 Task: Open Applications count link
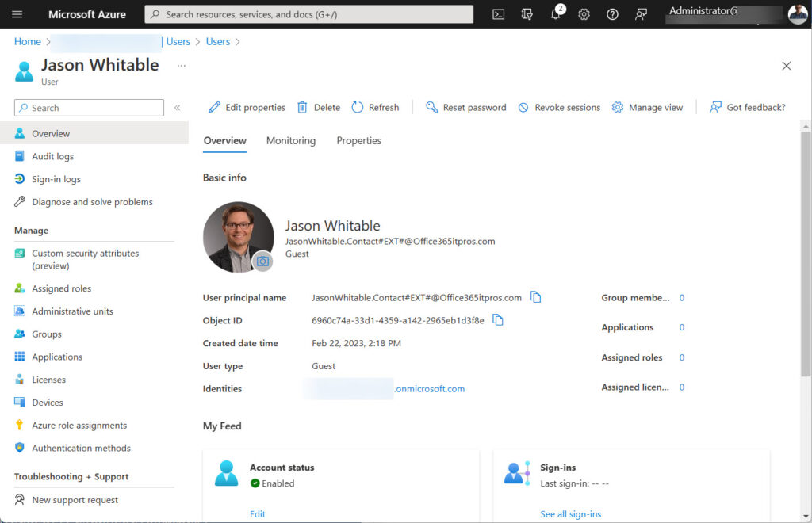(x=681, y=327)
